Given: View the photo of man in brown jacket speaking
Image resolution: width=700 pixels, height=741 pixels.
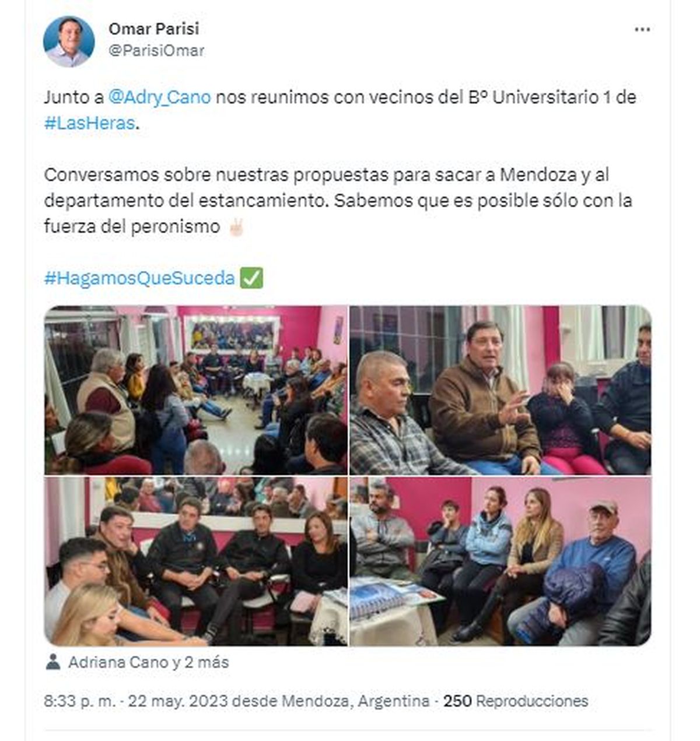Looking at the screenshot, I should [501, 389].
